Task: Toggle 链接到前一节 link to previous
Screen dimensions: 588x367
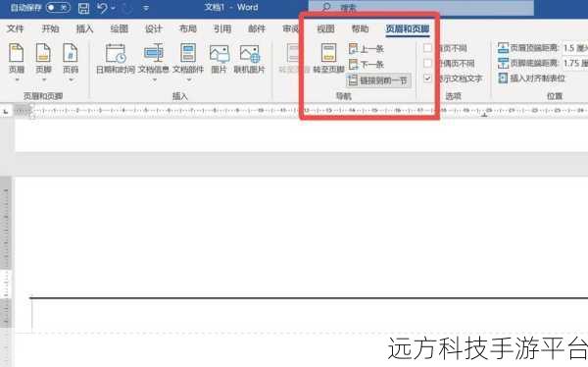Action: tap(378, 80)
